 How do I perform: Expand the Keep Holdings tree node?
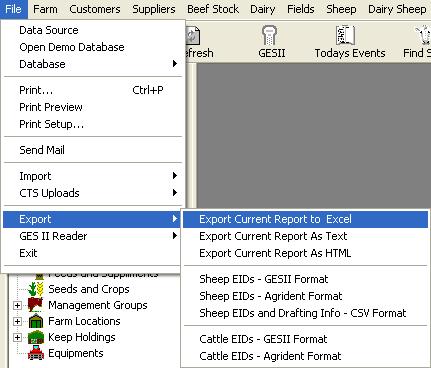[17, 337]
